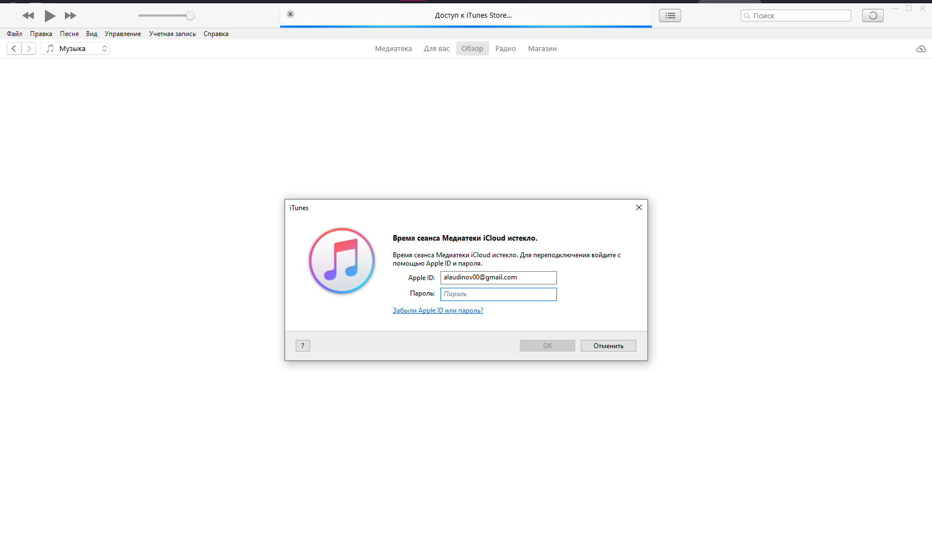Click the iTunes music note logo
The image size is (932, 560).
(342, 261)
